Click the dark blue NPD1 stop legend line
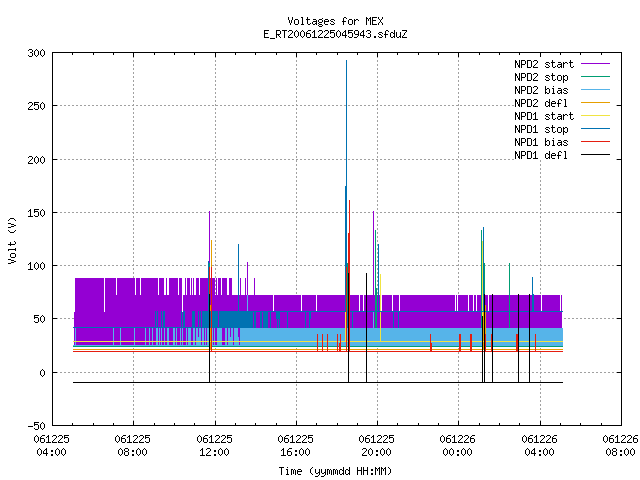 tap(595, 129)
